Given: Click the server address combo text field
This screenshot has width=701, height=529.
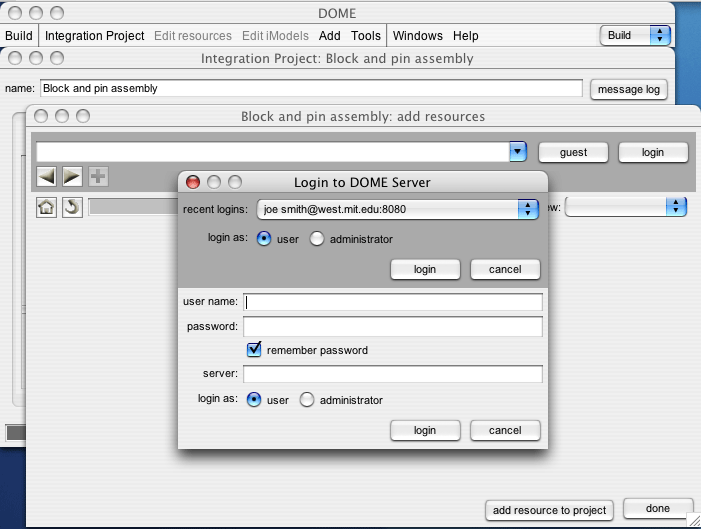Looking at the screenshot, I should click(273, 152).
